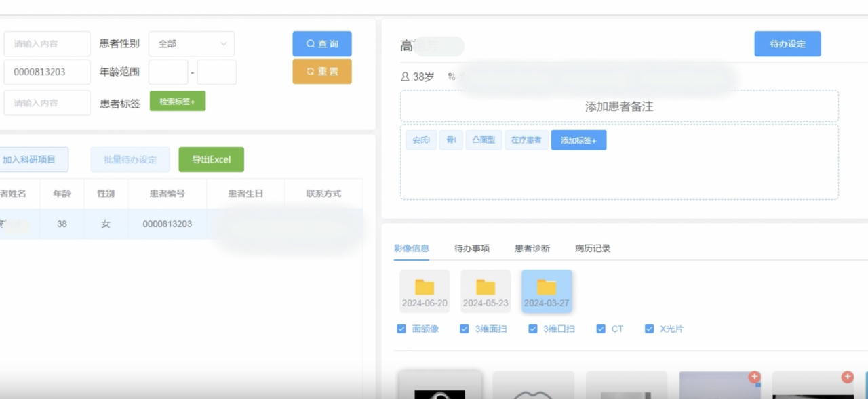Click the 添加患者备注 notes area
This screenshot has width=868, height=399.
(x=619, y=107)
